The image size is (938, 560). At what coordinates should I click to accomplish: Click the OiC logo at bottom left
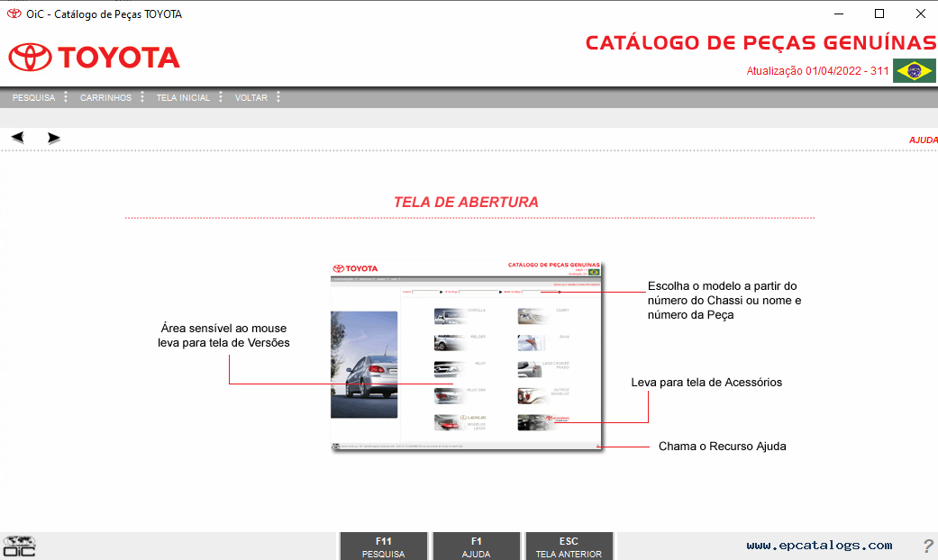pyautogui.click(x=19, y=546)
